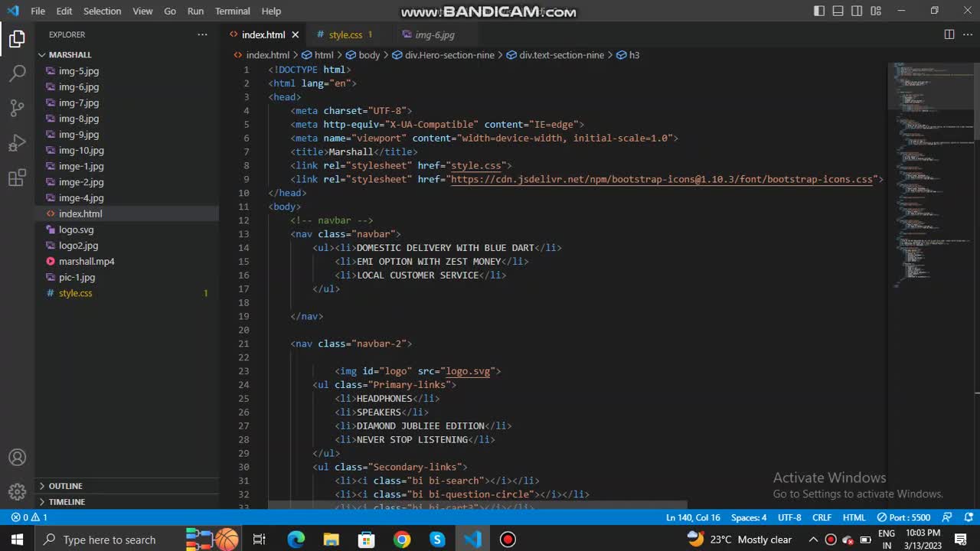The height and width of the screenshot is (551, 980).
Task: Open the Manage gear settings
Action: (x=17, y=492)
